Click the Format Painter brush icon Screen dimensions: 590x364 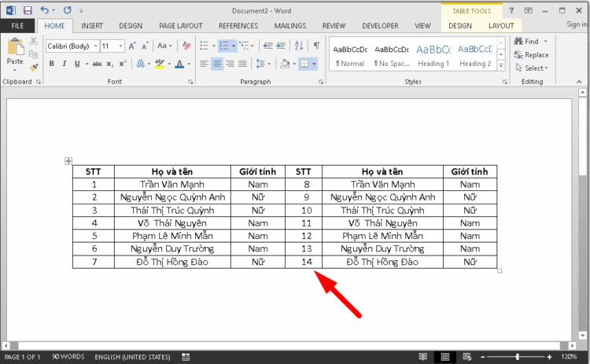[33, 68]
